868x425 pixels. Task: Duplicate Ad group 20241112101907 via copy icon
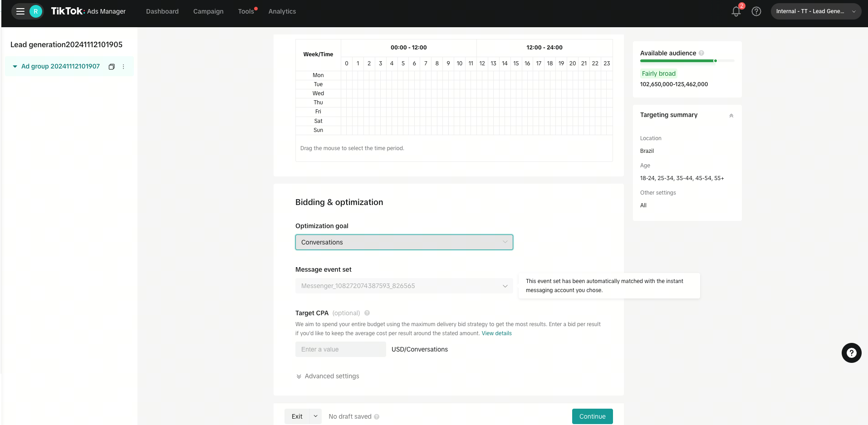point(112,67)
